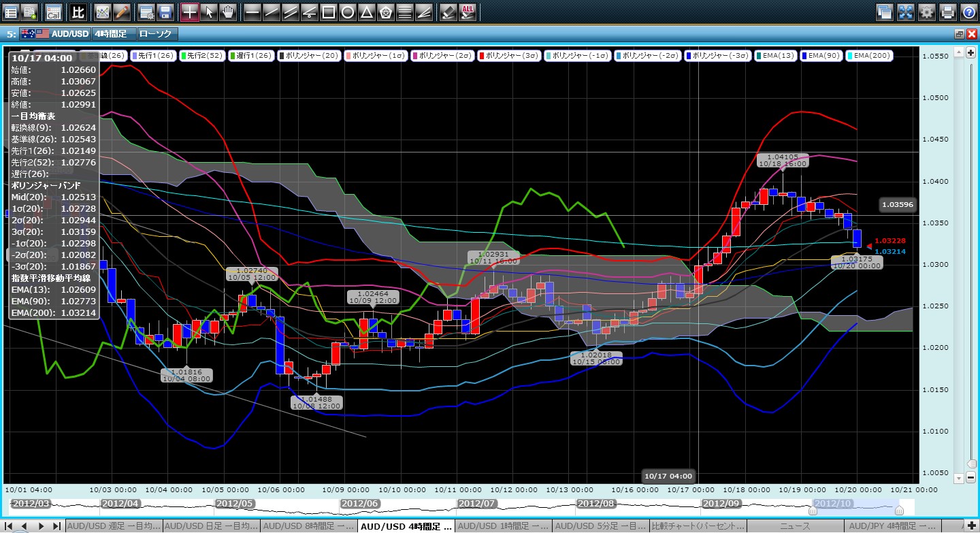Click the right handle of timeline range slider

tap(899, 510)
